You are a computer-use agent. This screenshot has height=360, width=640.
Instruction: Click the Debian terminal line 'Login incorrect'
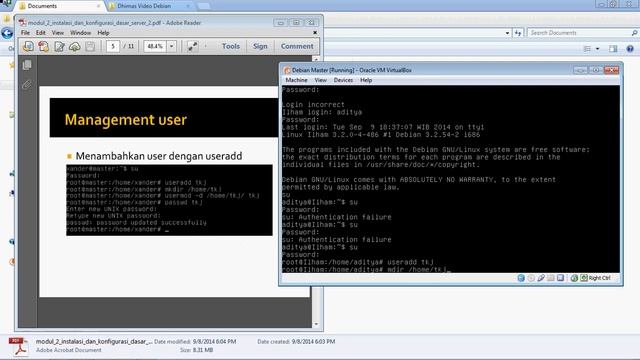pos(313,104)
